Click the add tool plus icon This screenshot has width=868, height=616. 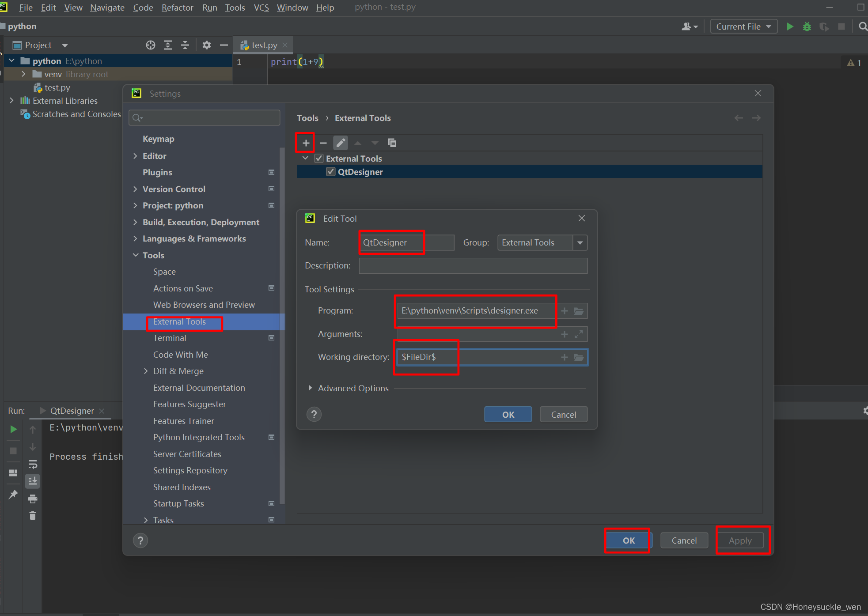306,143
